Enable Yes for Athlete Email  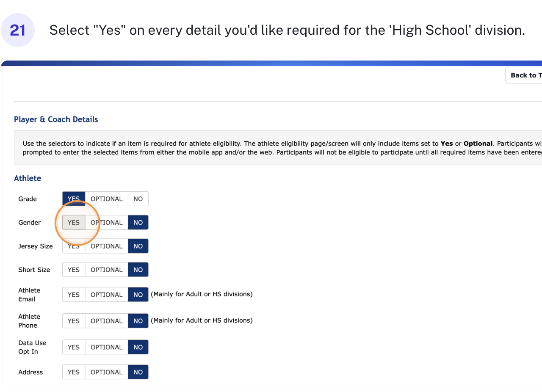(x=74, y=295)
